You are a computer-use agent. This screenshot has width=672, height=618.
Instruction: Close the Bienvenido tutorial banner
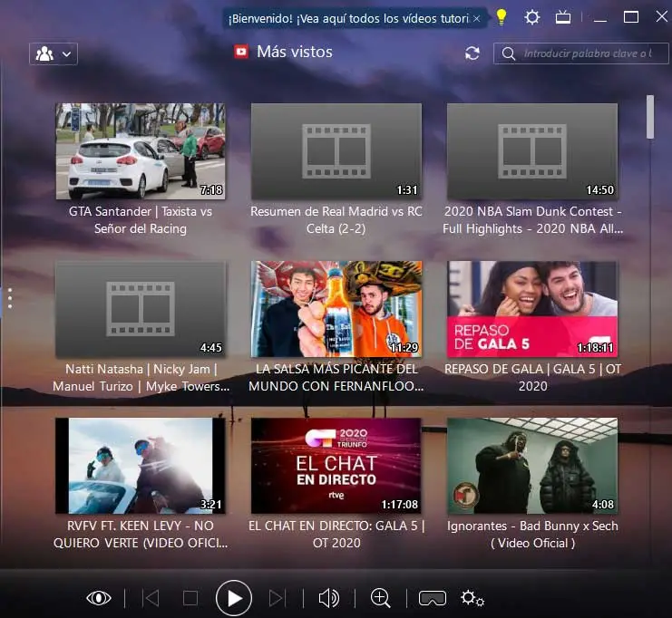tap(477, 19)
